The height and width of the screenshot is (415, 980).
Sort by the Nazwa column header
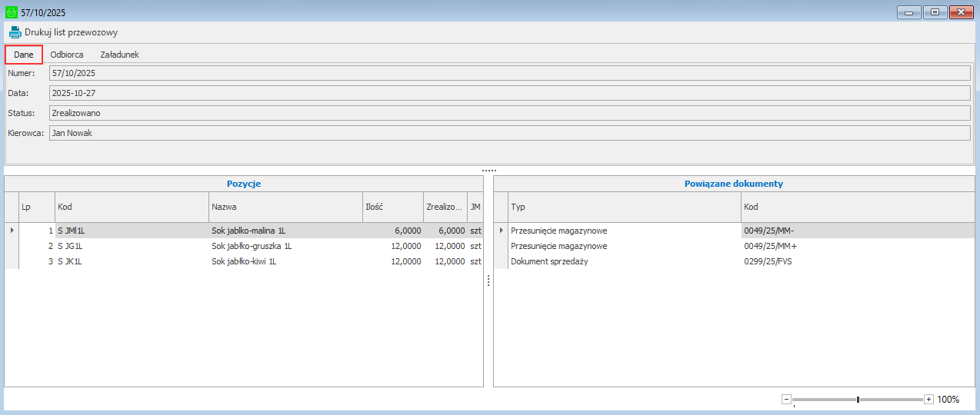click(285, 207)
